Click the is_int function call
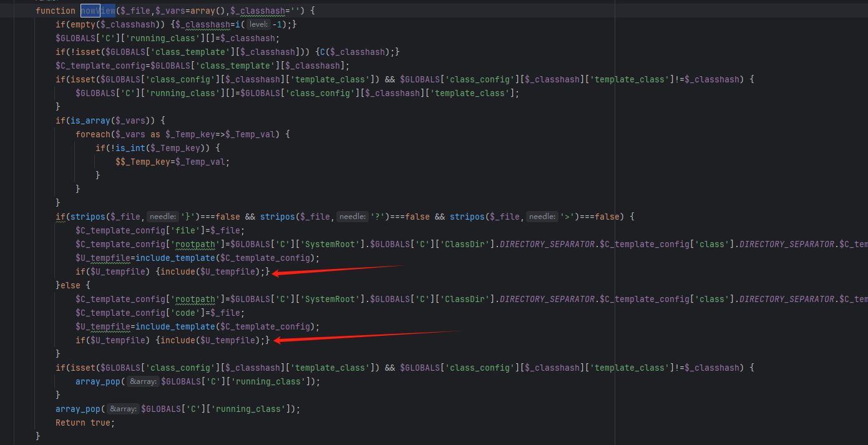The image size is (868, 445). [x=127, y=148]
